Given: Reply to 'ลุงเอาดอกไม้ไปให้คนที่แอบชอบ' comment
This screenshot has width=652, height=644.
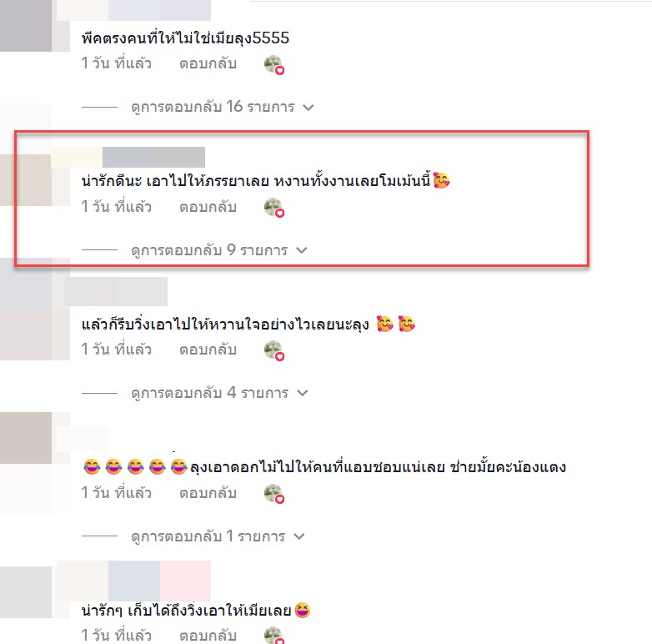Looking at the screenshot, I should pyautogui.click(x=208, y=493).
